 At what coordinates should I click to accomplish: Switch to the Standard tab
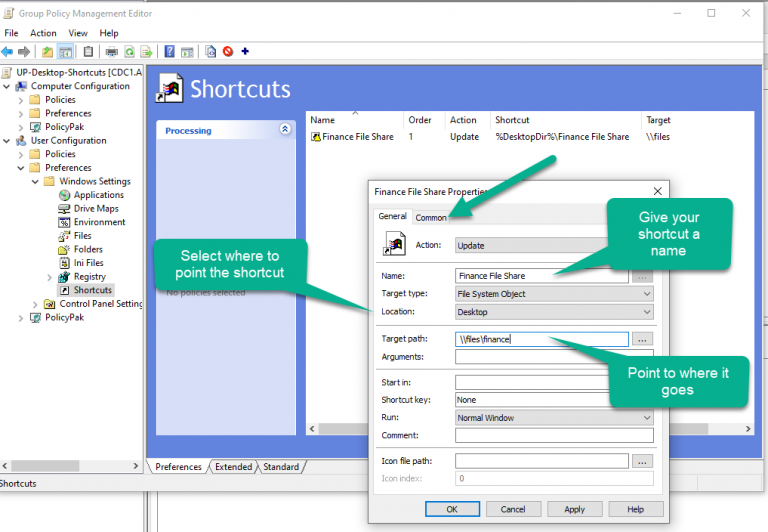[281, 467]
